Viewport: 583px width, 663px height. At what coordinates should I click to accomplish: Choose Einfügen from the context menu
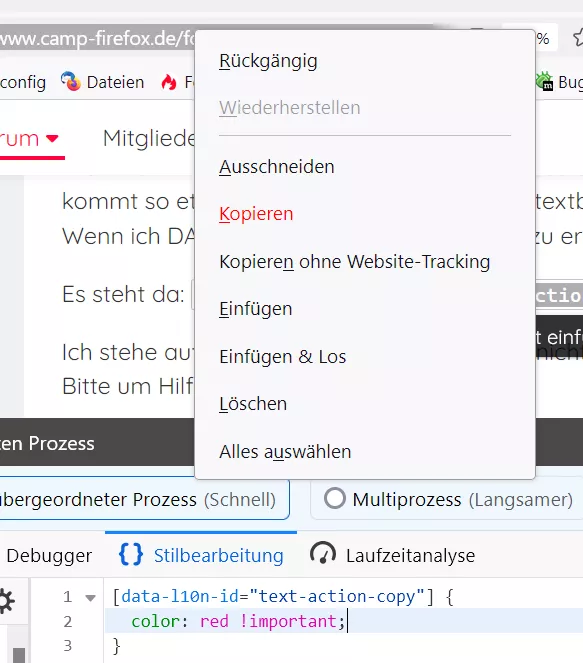[255, 309]
